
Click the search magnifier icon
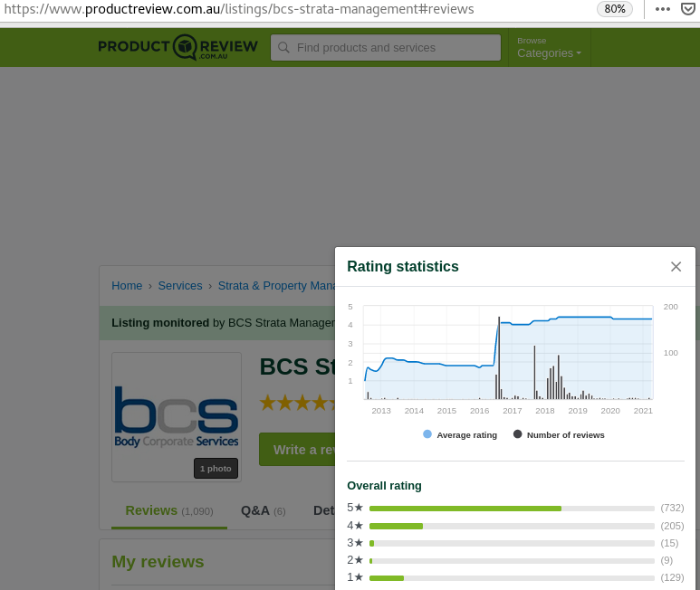point(283,47)
